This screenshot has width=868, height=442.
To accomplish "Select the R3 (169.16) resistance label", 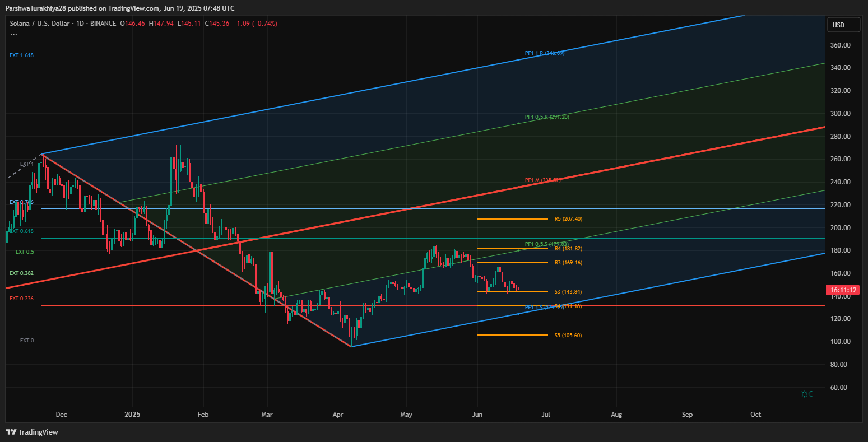I will pyautogui.click(x=568, y=263).
